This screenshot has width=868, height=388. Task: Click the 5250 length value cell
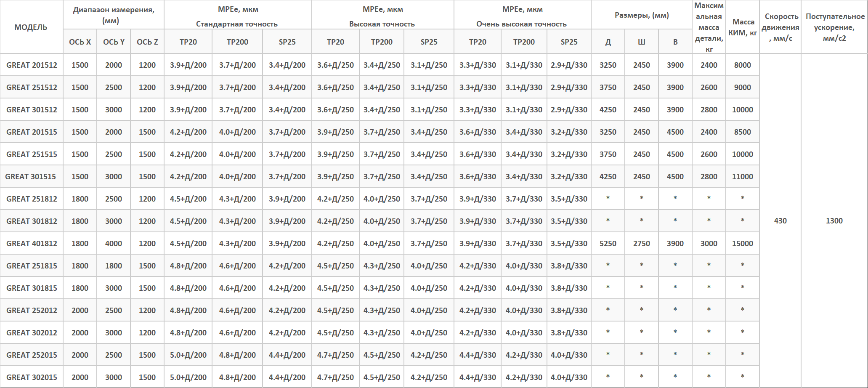[x=608, y=244]
